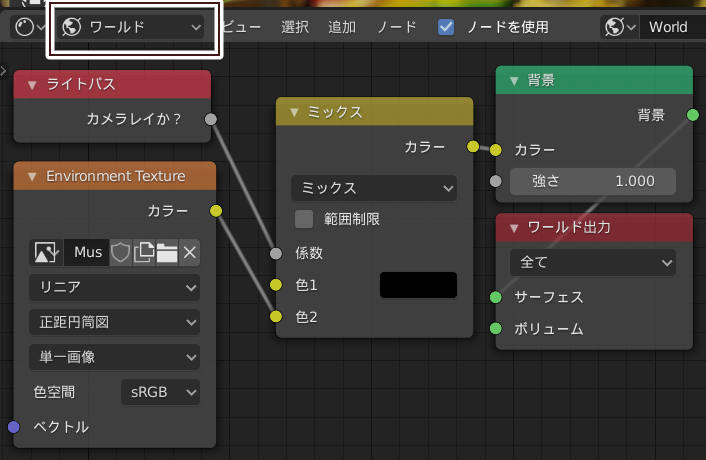Toggle fake user shield icon
Viewport: 706px width, 460px height.
click(121, 252)
